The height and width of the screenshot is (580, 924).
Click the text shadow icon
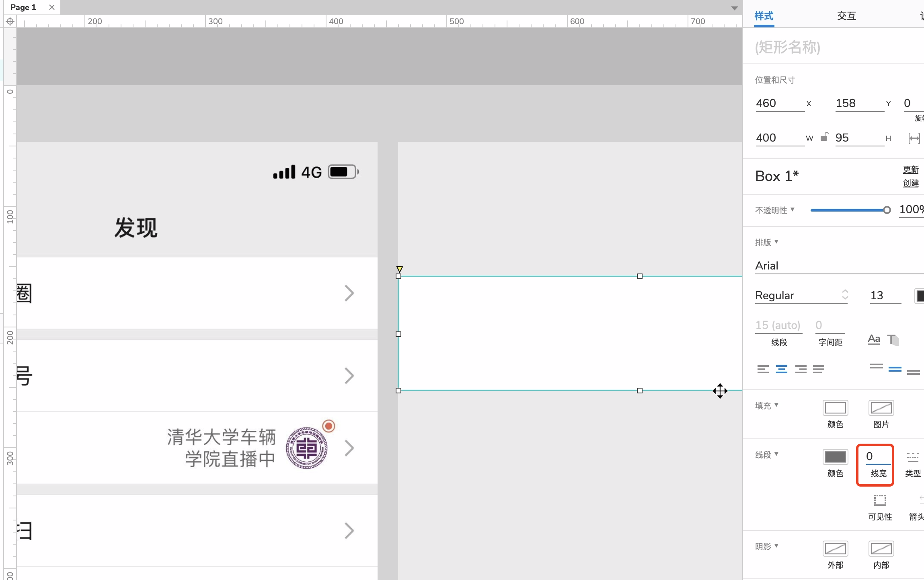[x=893, y=340]
